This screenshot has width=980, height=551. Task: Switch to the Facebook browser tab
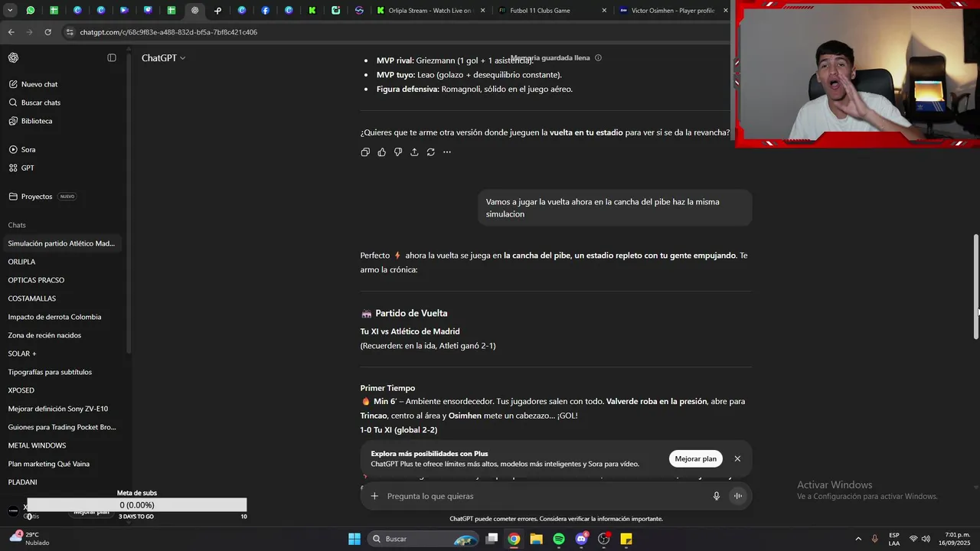265,11
